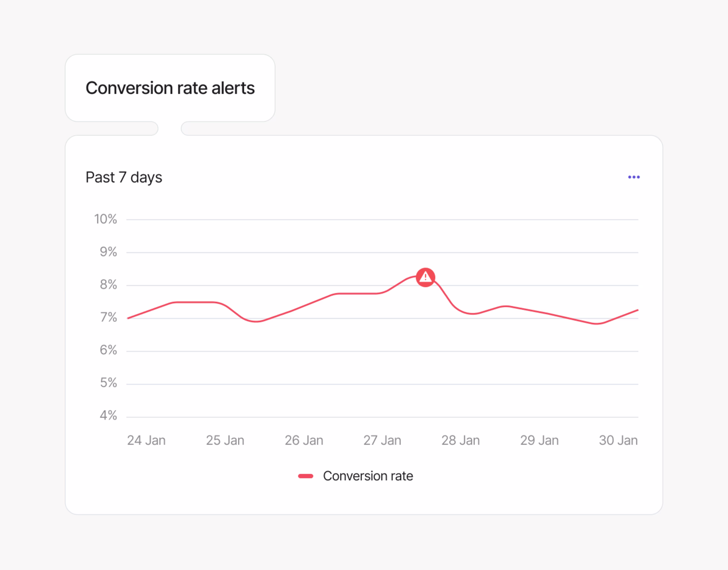Click the Conversion rate legend swatch
The width and height of the screenshot is (728, 570).
coord(305,476)
